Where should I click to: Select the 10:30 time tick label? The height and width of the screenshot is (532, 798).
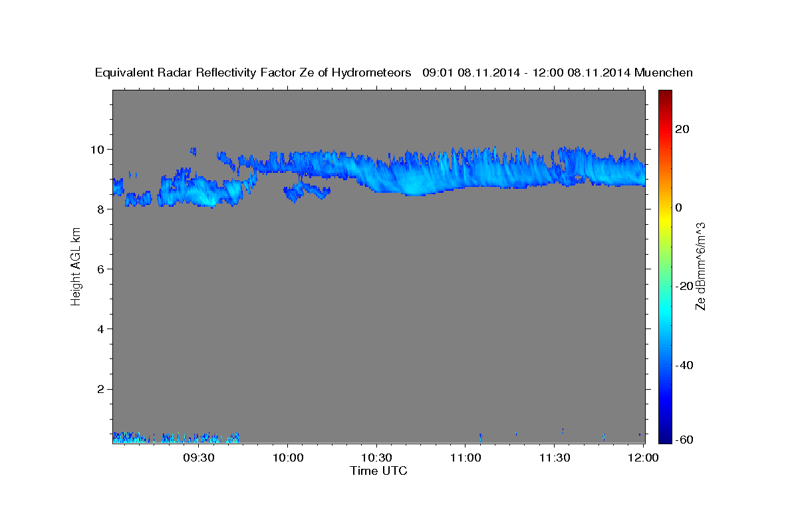click(376, 458)
